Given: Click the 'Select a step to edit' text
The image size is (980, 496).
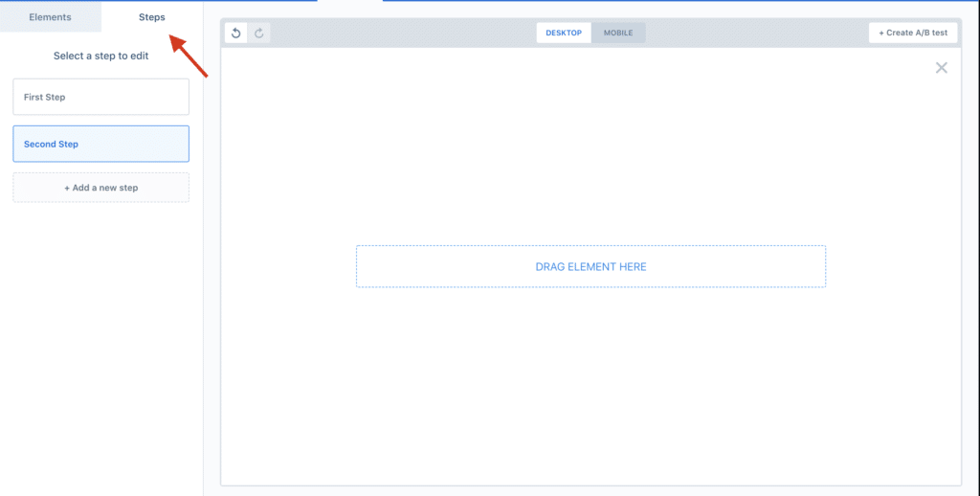Looking at the screenshot, I should coord(101,56).
